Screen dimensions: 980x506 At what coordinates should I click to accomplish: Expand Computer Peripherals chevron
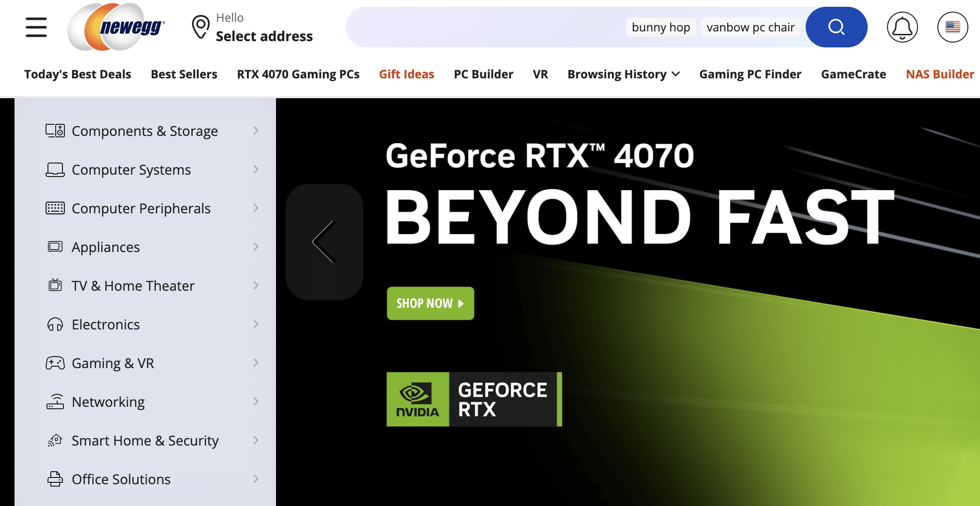[x=256, y=208]
